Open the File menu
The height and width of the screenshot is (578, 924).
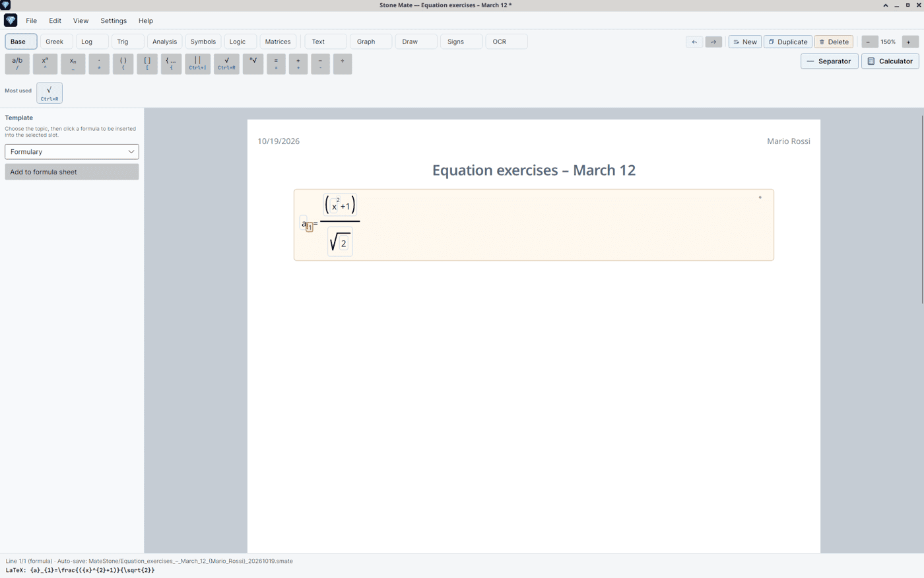coord(31,20)
